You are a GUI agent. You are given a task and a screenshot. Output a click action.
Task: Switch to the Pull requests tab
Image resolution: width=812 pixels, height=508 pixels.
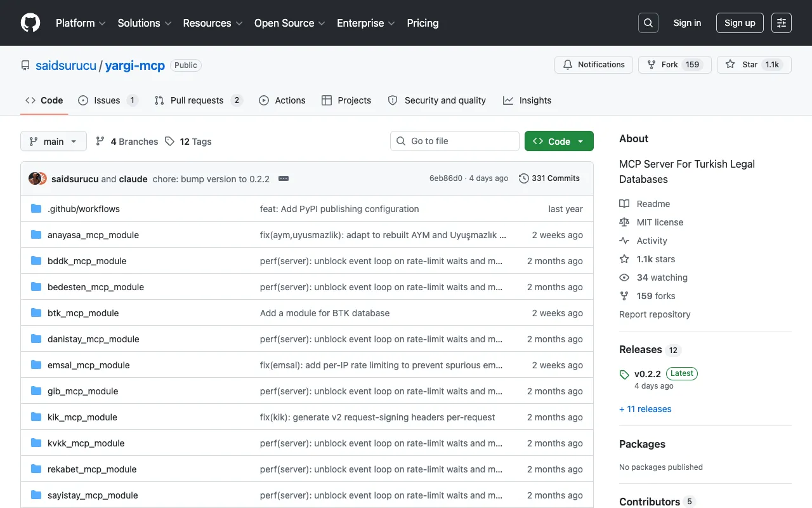click(x=199, y=100)
